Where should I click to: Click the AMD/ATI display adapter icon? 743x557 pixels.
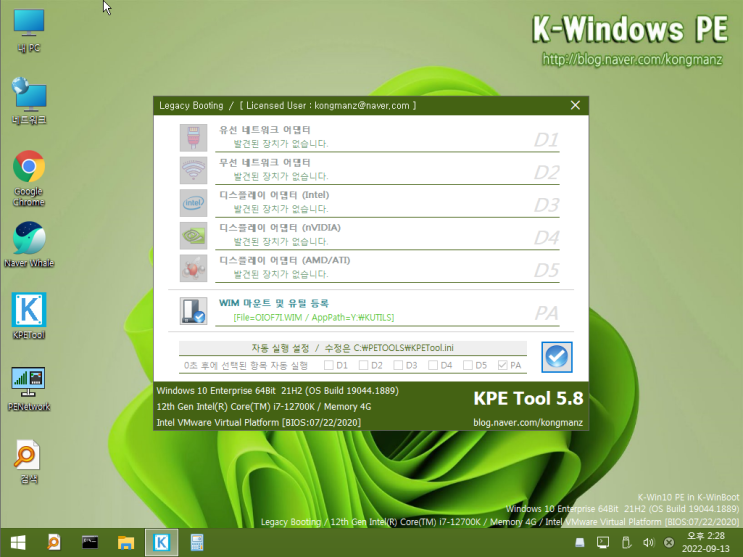[193, 268]
